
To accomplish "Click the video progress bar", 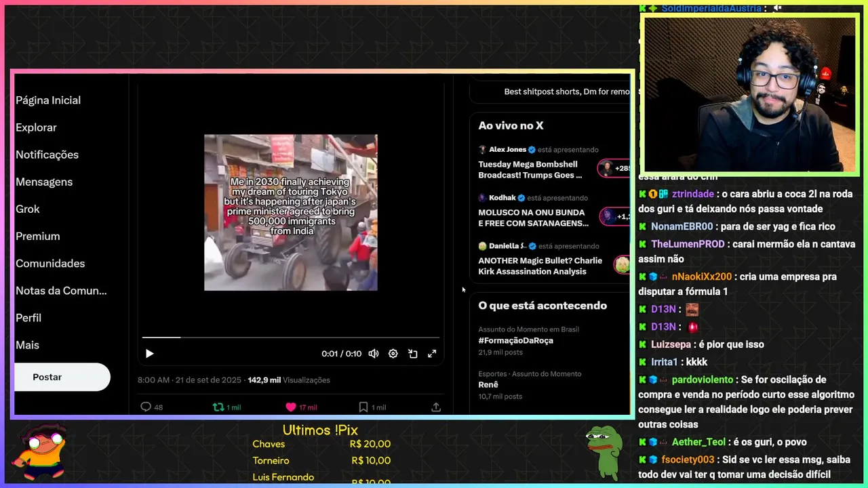I will 290,337.
